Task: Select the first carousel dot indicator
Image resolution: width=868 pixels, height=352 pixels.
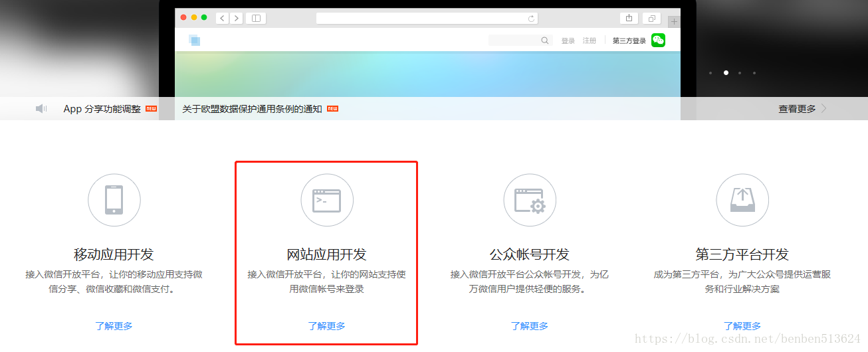Action: point(710,73)
